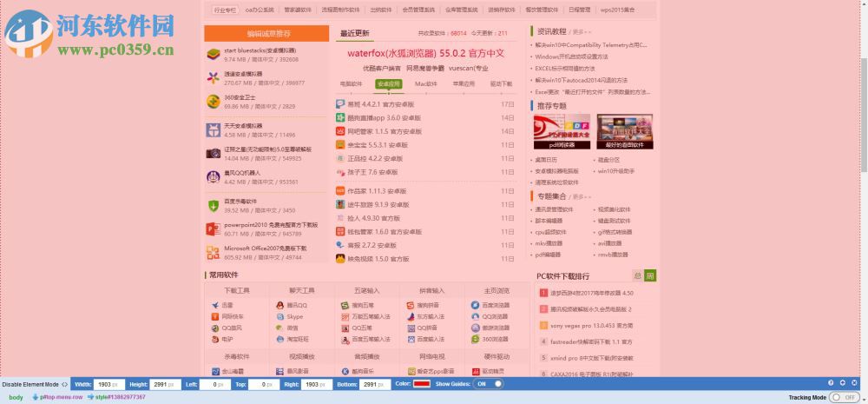Click the help question-mark icon on blue toolbar

click(x=831, y=383)
